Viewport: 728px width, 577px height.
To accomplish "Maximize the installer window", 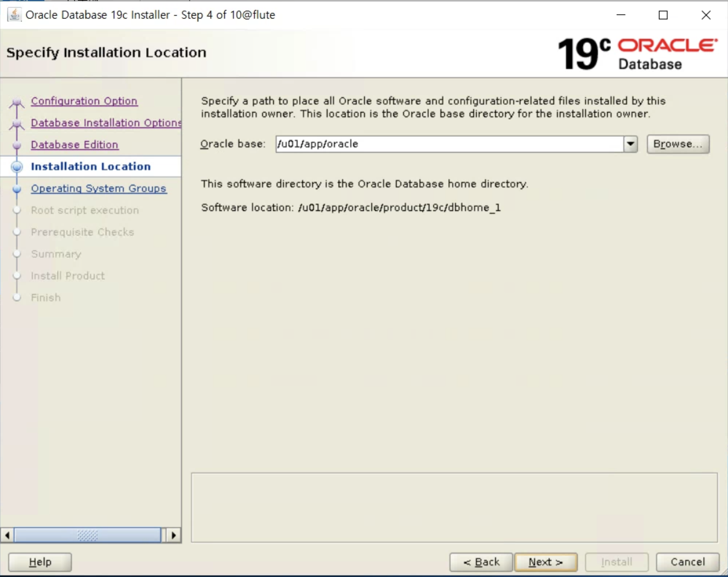I will [x=663, y=15].
